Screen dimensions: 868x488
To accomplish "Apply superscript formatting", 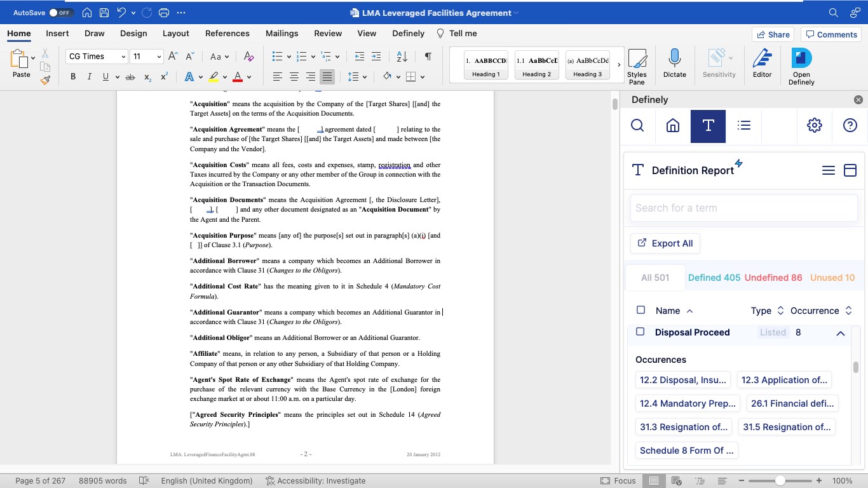I will pyautogui.click(x=164, y=77).
